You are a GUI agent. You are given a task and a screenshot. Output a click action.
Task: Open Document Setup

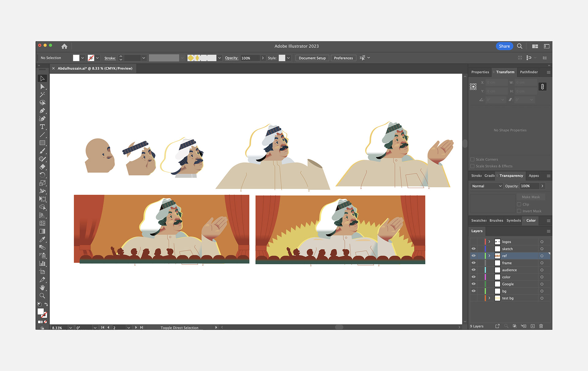[312, 58]
